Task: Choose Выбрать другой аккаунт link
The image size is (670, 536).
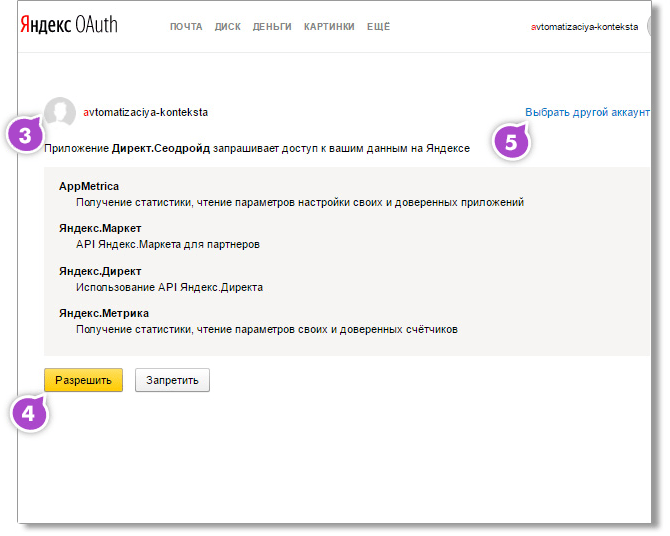Action: point(587,112)
